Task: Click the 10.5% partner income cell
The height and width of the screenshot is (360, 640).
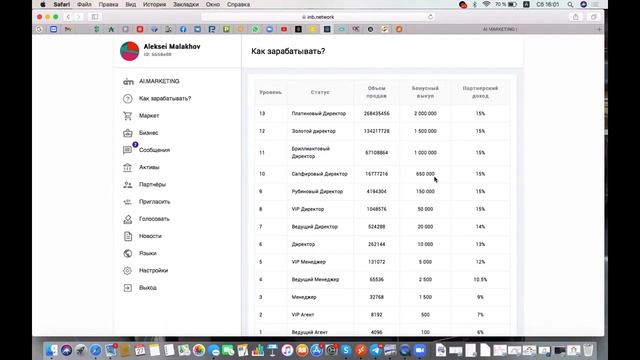Action: (x=480, y=280)
